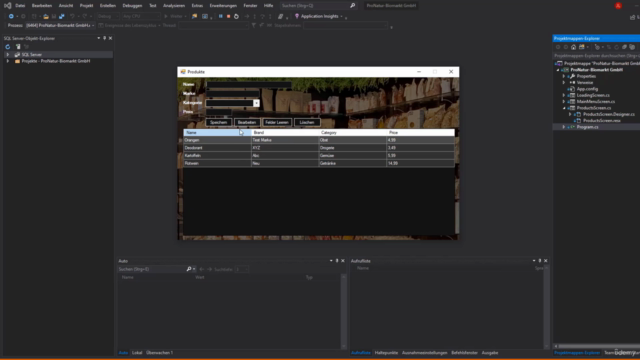Image resolution: width=640 pixels, height=360 pixels.
Task: Select App.config in the solution tree
Action: [587, 89]
